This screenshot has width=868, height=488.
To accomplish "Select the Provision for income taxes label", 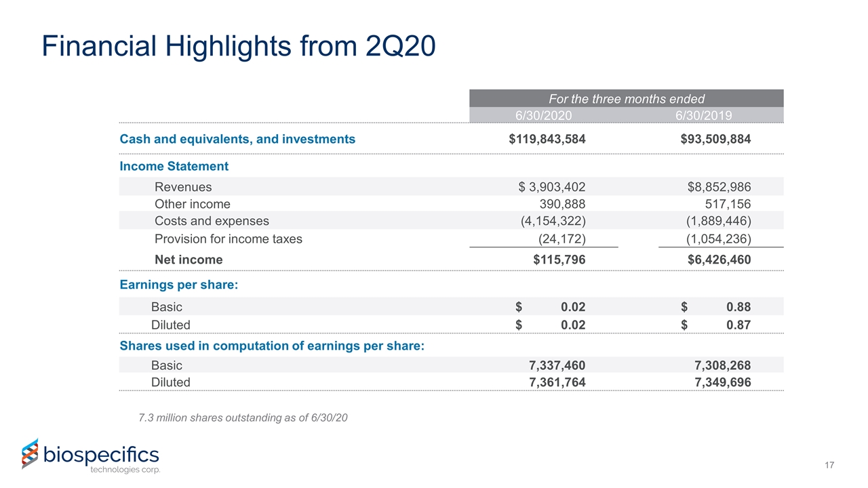I will pyautogui.click(x=228, y=239).
